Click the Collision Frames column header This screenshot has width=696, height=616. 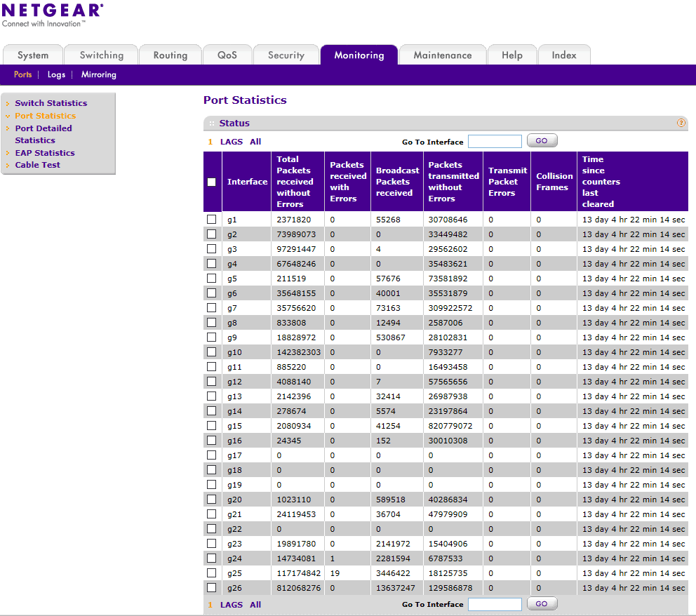tap(554, 182)
